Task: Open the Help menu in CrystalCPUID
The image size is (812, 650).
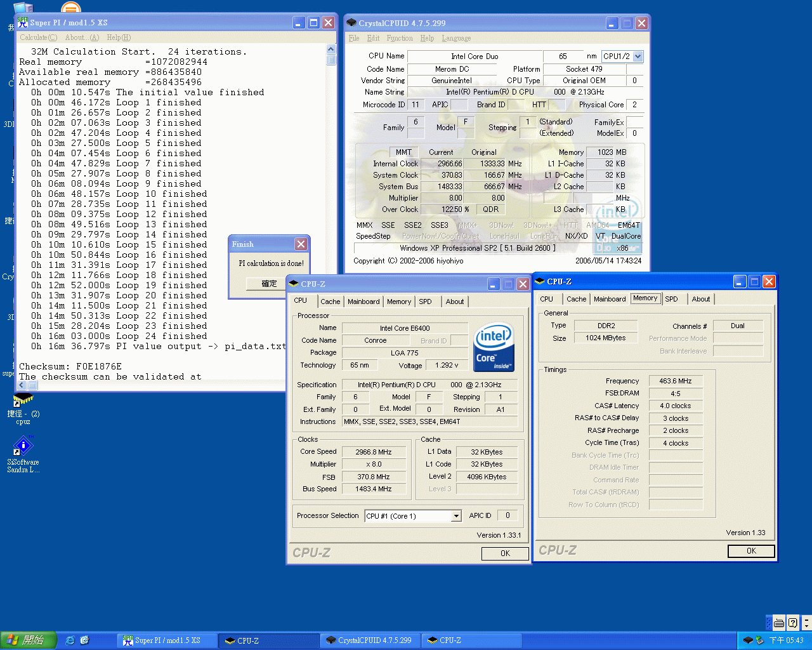Action: pyautogui.click(x=427, y=38)
